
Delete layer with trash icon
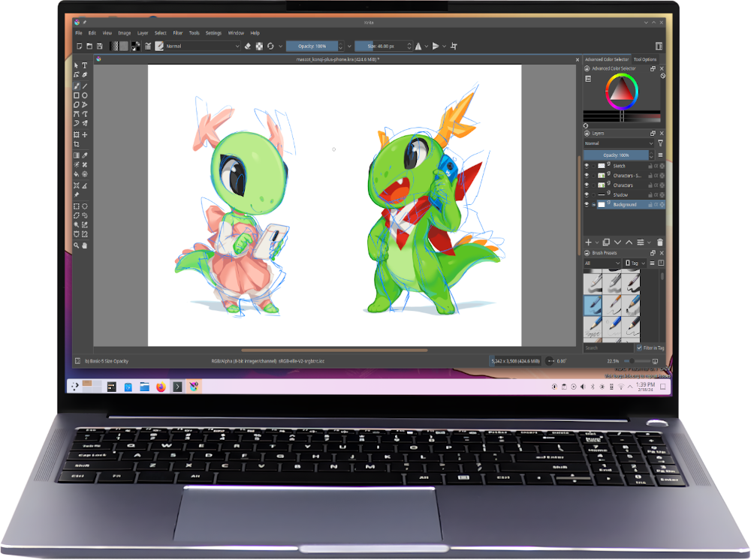(x=659, y=242)
